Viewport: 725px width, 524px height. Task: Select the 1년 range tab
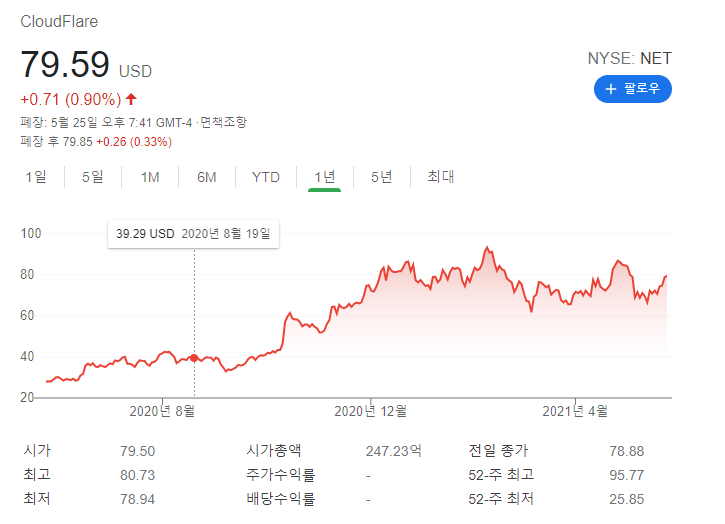click(325, 177)
